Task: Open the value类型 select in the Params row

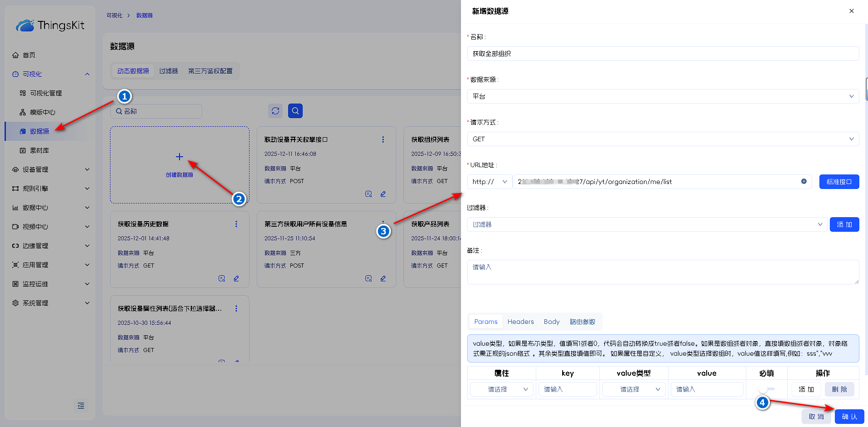Action: point(634,389)
